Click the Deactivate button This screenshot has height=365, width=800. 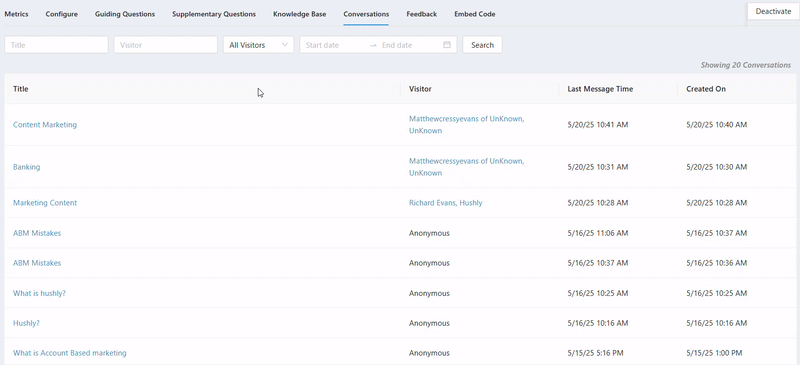(x=773, y=12)
